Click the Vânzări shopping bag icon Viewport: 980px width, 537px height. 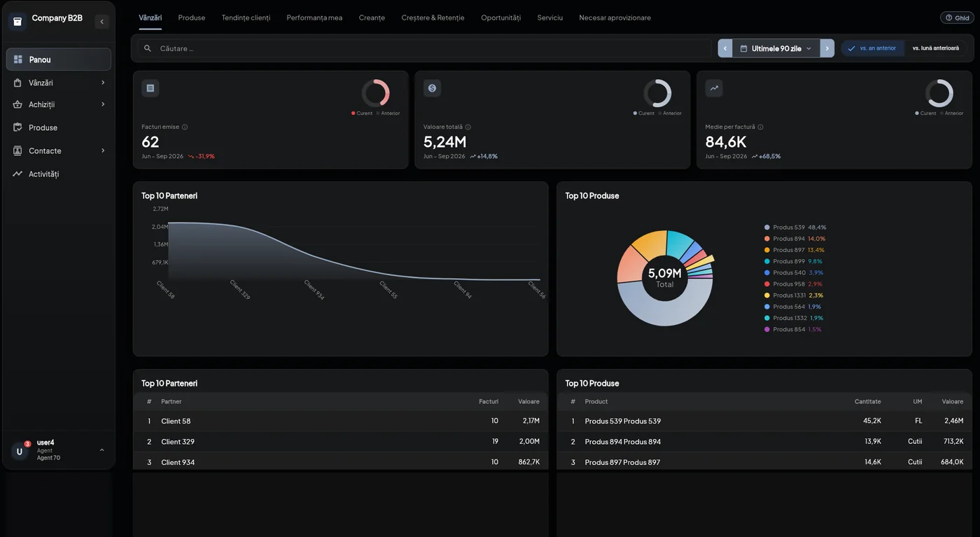(x=17, y=83)
